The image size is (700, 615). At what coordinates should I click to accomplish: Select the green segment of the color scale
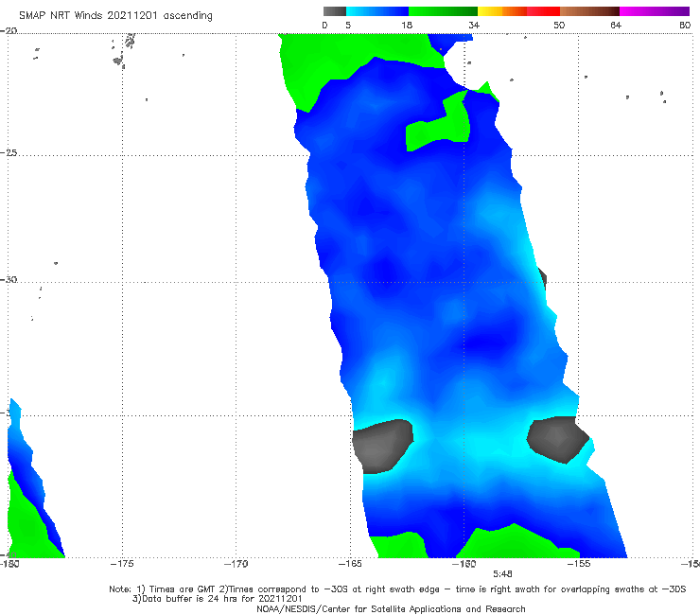[x=443, y=11]
